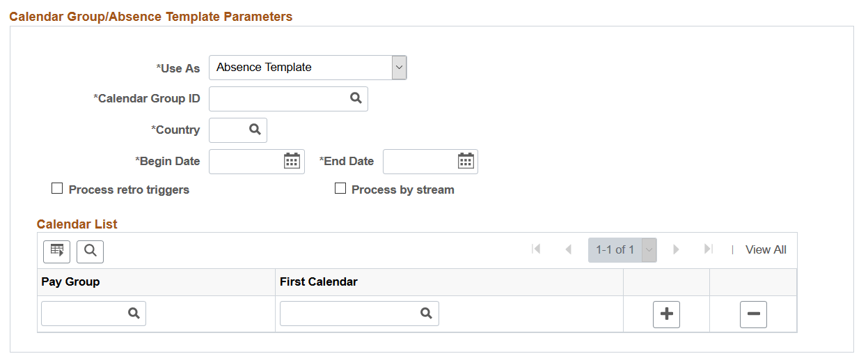Click the Find magnifier button in Calendar List
The width and height of the screenshot is (868, 363).
coord(90,251)
